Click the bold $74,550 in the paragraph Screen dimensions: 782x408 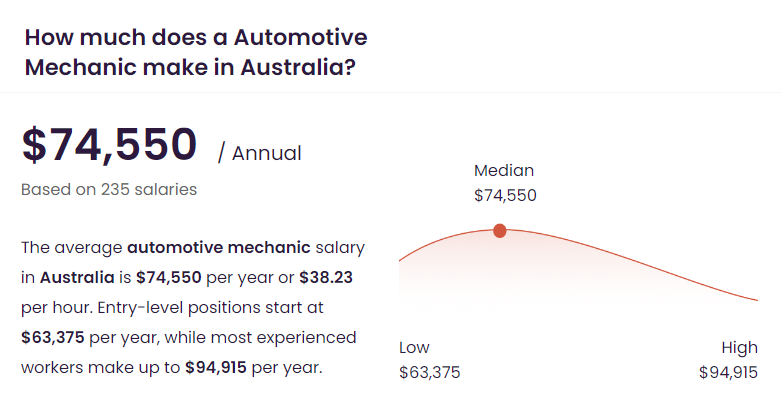coord(169,277)
